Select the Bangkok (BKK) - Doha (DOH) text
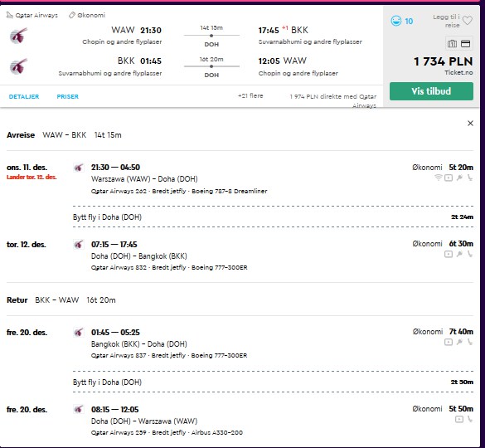Screen dimensions: 485x448 (139, 344)
